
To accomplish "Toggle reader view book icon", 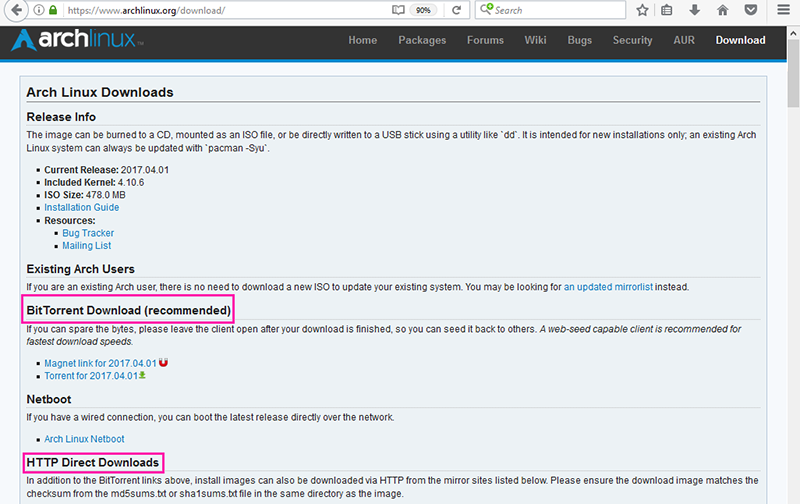I will [398, 10].
